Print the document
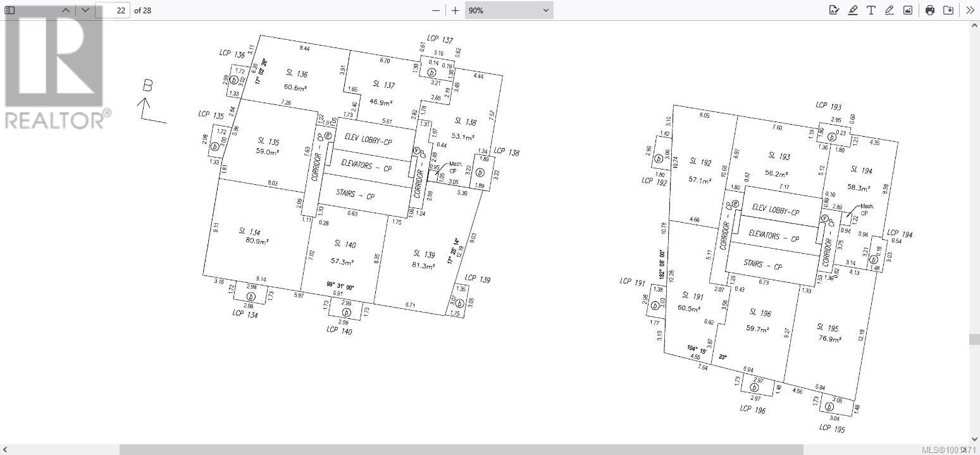Image resolution: width=980 pixels, height=455 pixels. (929, 10)
